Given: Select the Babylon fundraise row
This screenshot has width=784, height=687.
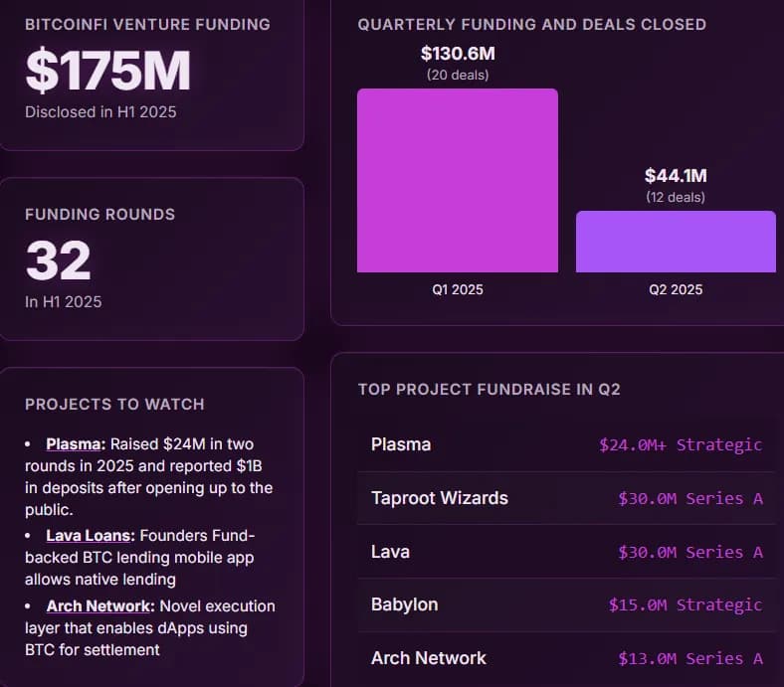Looking at the screenshot, I should click(566, 604).
